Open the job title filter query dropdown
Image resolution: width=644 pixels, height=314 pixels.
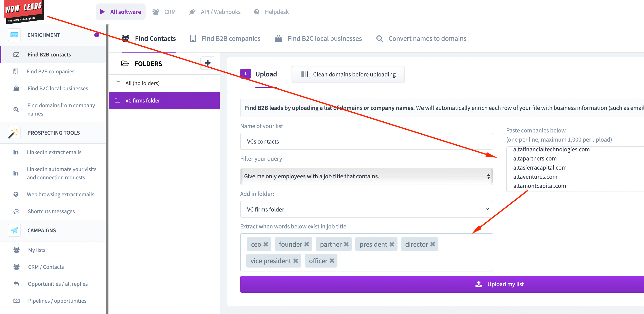366,176
